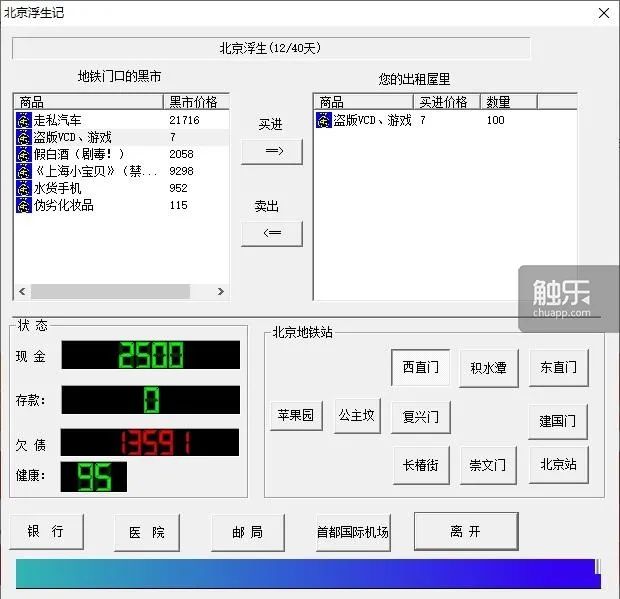This screenshot has height=599, width=620.
Task: Go to 东直门 subway station
Action: point(558,367)
